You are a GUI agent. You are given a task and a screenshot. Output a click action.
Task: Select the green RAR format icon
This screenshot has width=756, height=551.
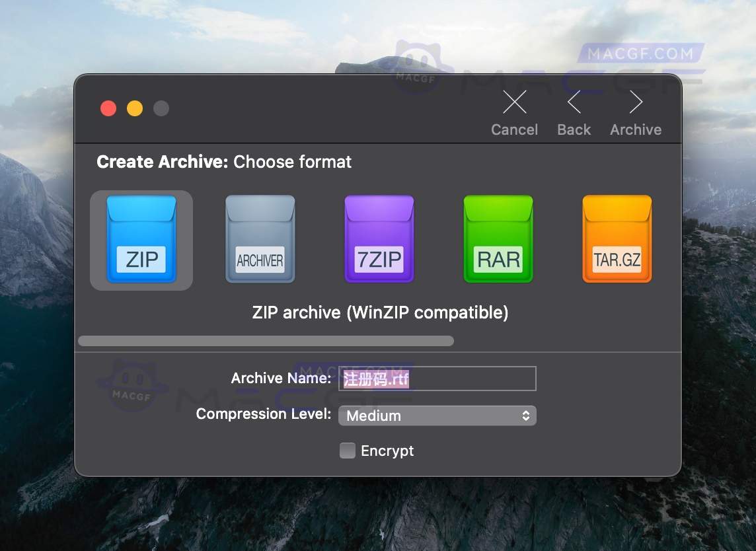[498, 240]
